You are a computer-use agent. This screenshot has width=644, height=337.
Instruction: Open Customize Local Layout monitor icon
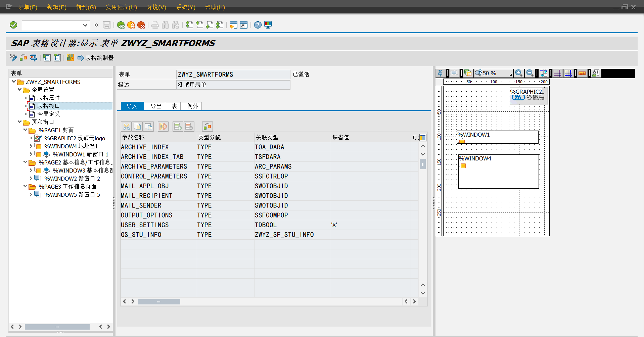click(268, 25)
